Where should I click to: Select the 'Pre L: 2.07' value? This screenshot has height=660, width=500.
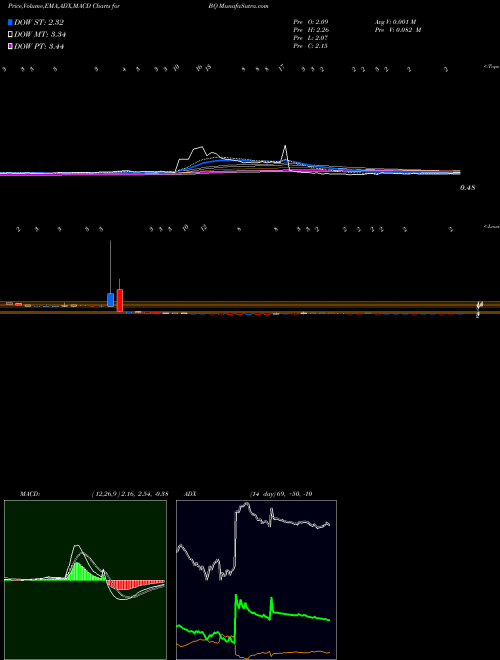point(310,38)
